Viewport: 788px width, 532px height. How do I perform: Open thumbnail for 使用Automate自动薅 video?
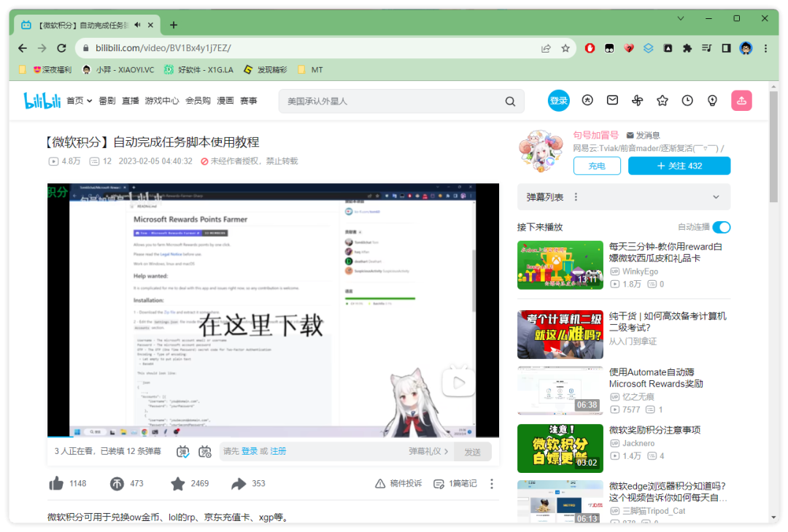(560, 390)
